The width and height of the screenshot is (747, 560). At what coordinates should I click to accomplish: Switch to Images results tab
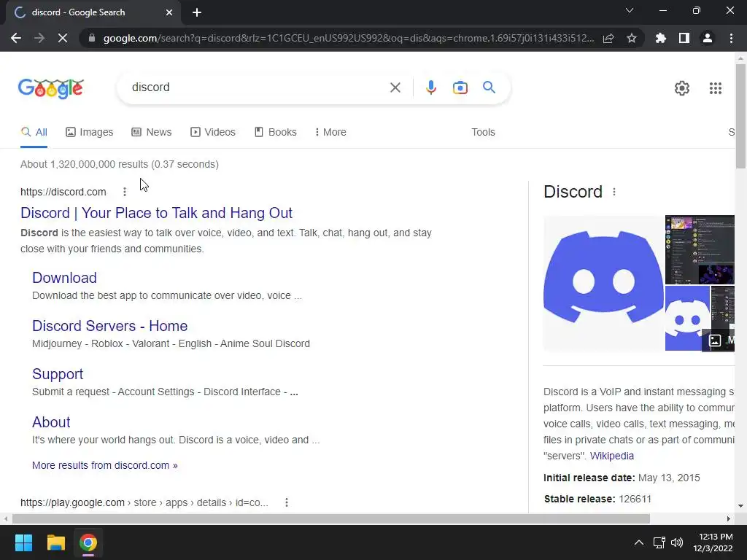tap(90, 133)
